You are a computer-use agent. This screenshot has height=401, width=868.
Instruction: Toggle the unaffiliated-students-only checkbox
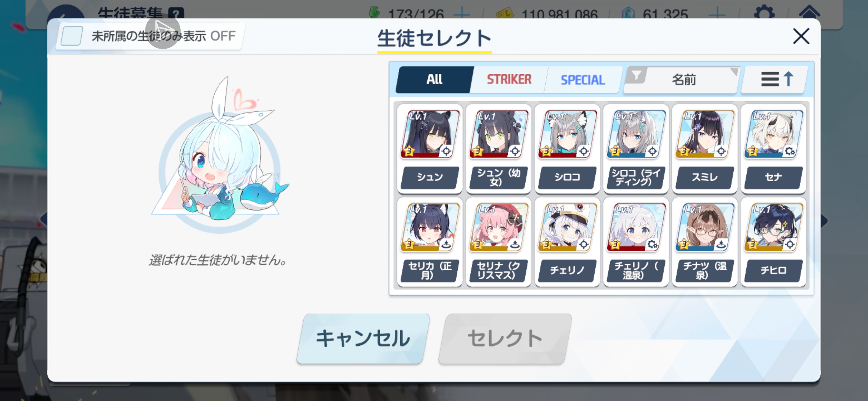click(72, 36)
